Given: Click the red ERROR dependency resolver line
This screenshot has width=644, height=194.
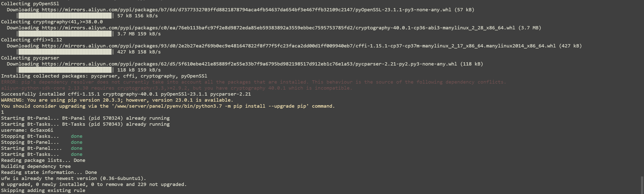Looking at the screenshot, I should pyautogui.click(x=254, y=82).
